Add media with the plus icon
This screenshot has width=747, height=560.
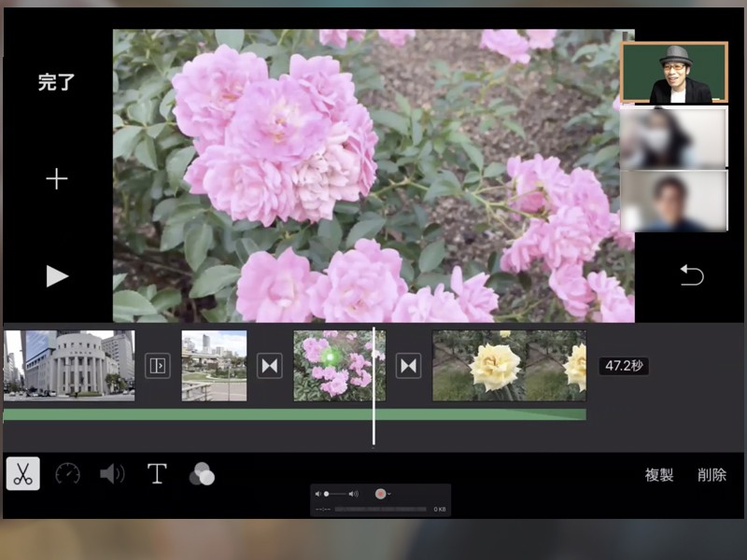57,179
